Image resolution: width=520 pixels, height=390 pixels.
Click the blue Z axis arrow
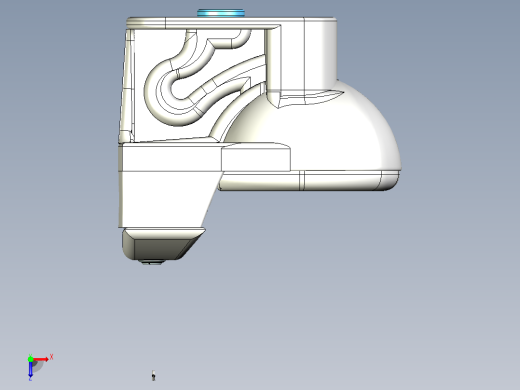[x=30, y=369]
